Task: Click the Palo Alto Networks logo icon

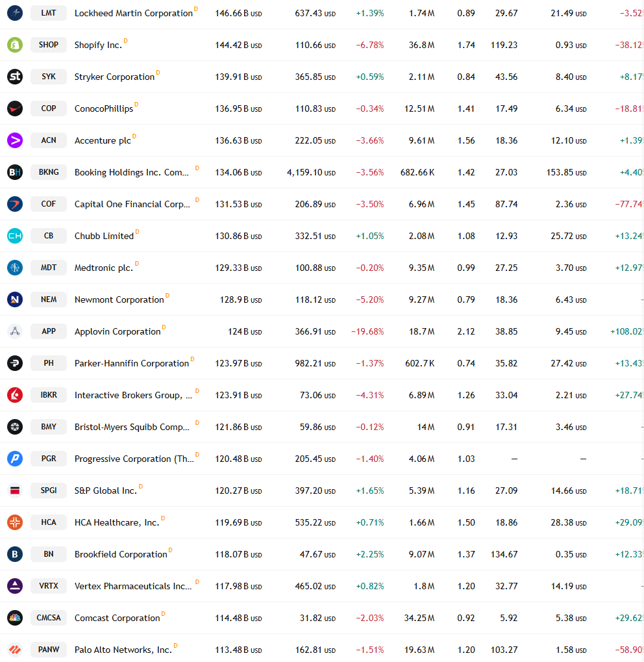Action: pyautogui.click(x=15, y=650)
